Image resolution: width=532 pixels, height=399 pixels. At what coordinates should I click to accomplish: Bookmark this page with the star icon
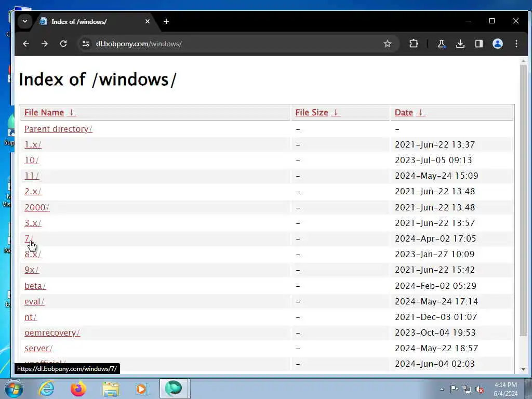(388, 44)
